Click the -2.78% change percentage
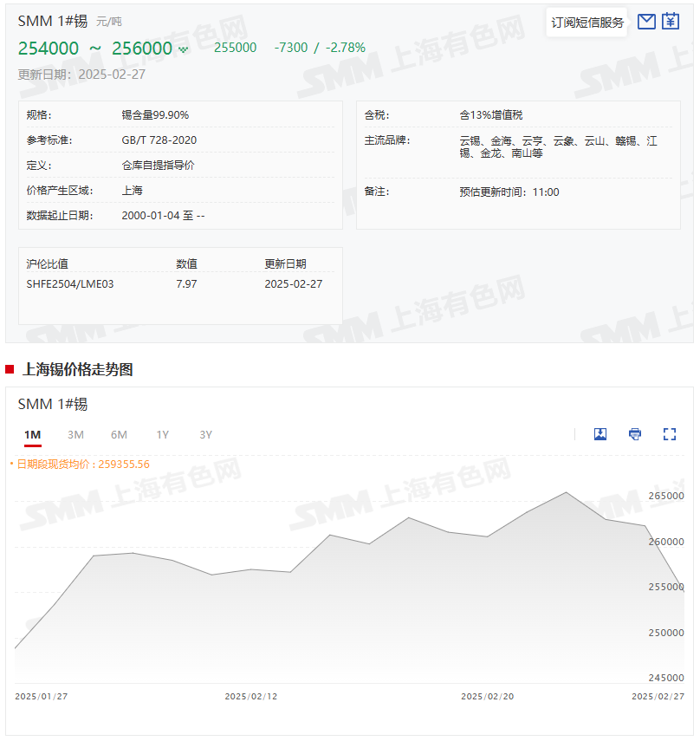Screen dimensions: 700x741 click(x=343, y=49)
